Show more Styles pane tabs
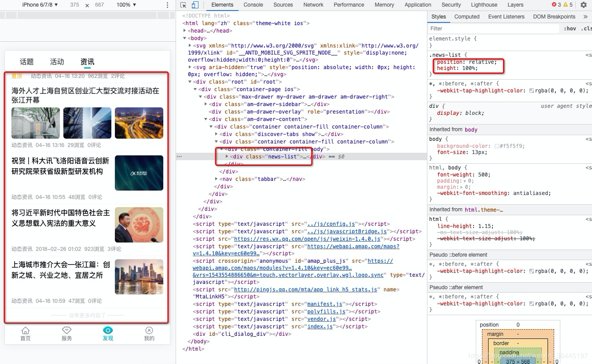The height and width of the screenshot is (364, 592). pyautogui.click(x=585, y=17)
